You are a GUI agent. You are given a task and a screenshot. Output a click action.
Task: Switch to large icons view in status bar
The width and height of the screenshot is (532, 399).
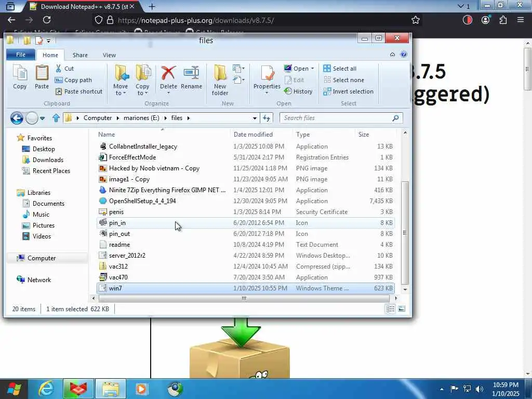pyautogui.click(x=402, y=309)
